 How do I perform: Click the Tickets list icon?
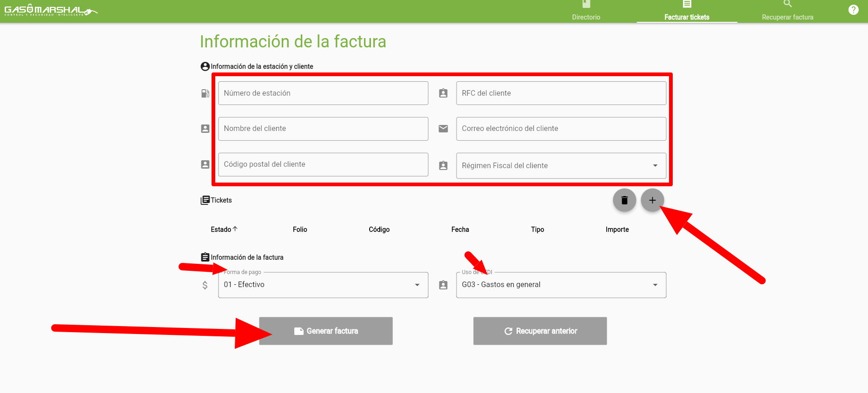point(205,200)
